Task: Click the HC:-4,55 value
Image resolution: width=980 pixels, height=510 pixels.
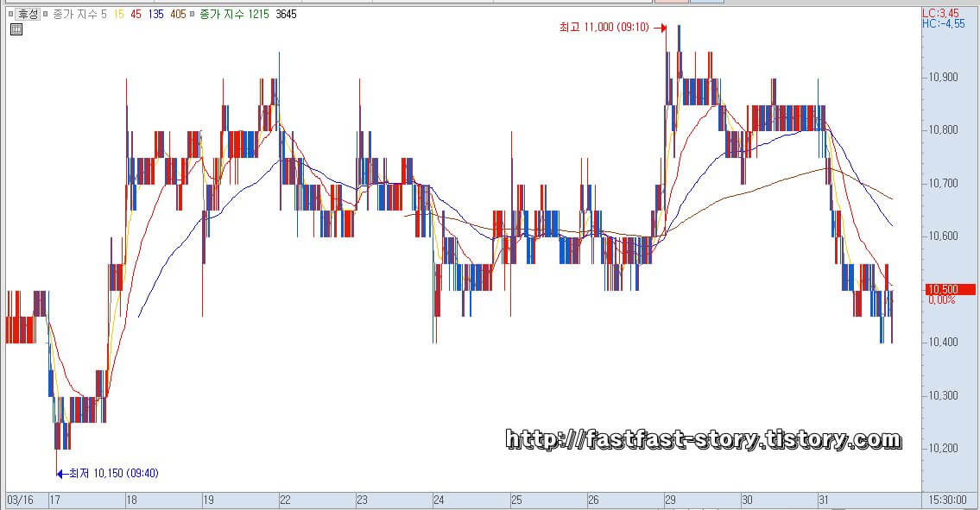Action: click(944, 24)
